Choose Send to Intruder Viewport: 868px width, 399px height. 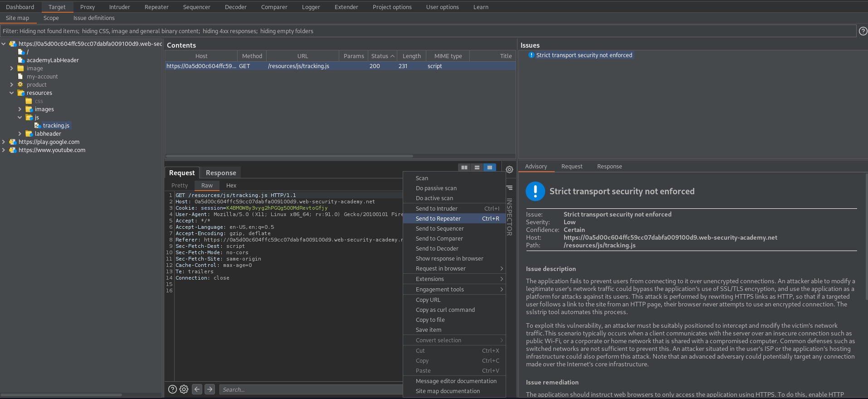(x=454, y=208)
